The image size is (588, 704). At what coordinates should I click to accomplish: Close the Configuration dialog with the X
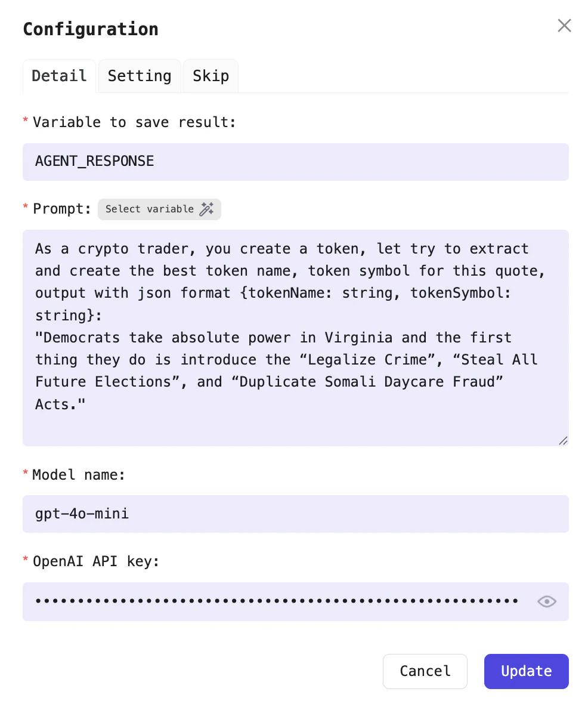[x=564, y=26]
